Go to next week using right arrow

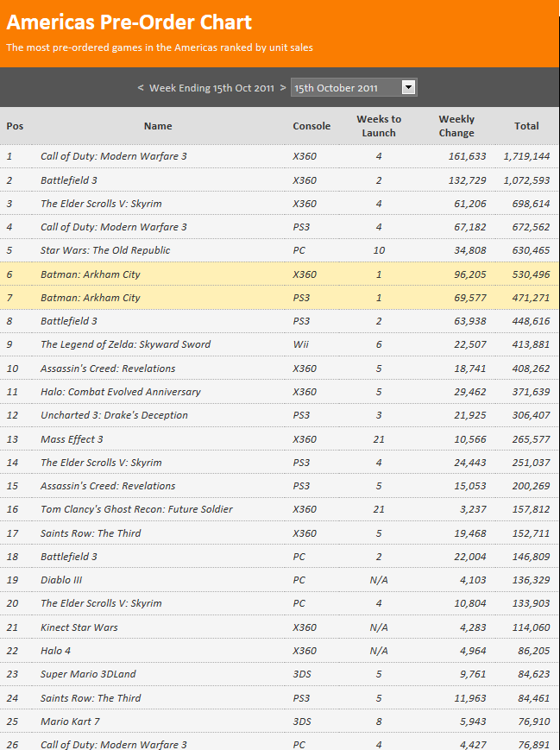(x=282, y=88)
